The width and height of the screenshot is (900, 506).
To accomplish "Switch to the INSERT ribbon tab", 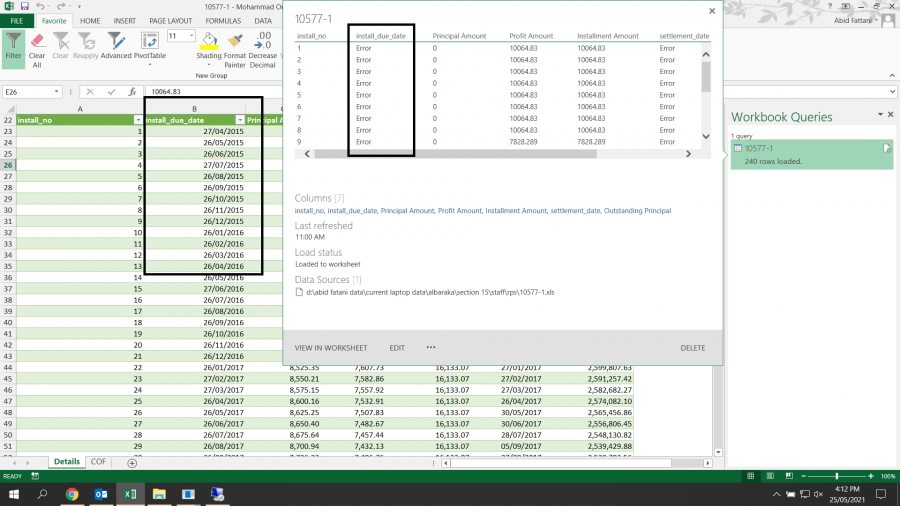I will click(125, 21).
